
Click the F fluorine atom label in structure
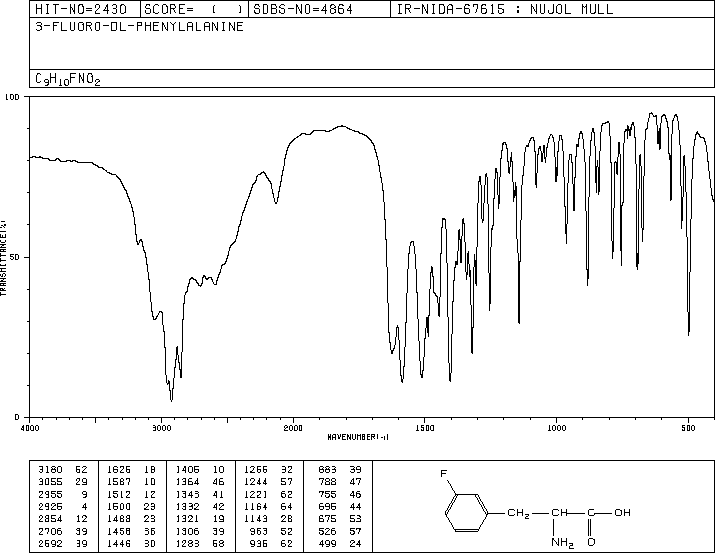coord(444,474)
